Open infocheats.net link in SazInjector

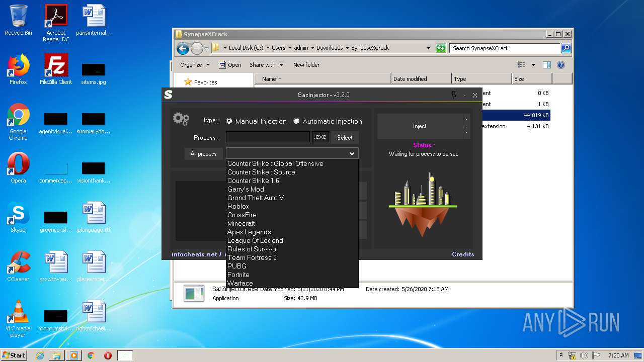click(x=194, y=254)
